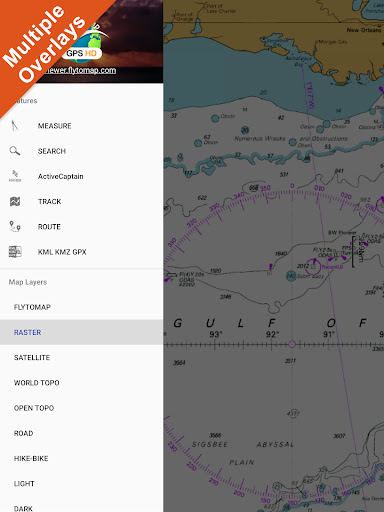Select the RASTER map layer
Viewport: 384px width, 512px height.
click(x=81, y=332)
